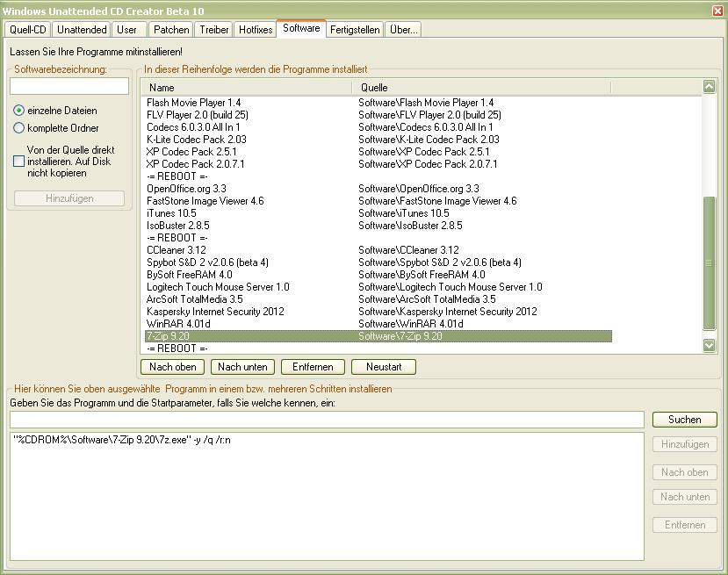Open the Hotfixes tab
728x575 pixels.
[x=256, y=30]
